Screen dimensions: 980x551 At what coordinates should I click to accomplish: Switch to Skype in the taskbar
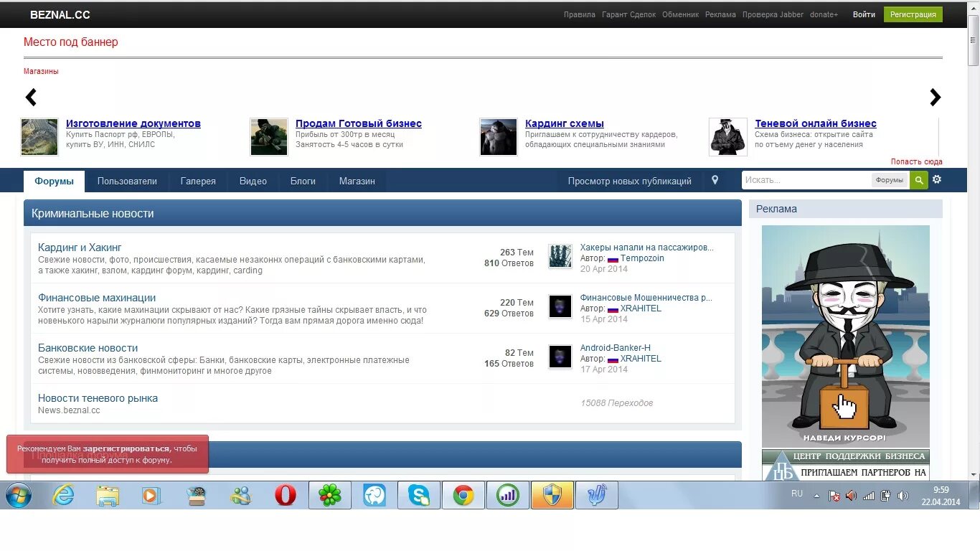(419, 495)
